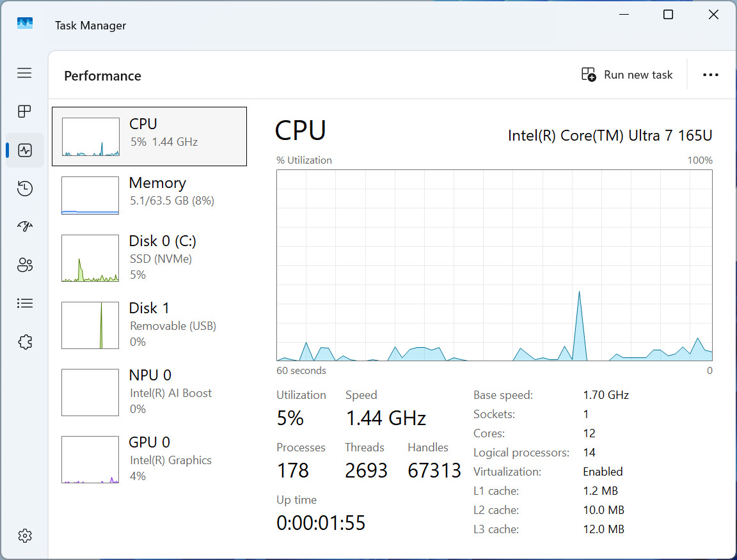This screenshot has width=737, height=560.
Task: Select the Disk 1 removable USB item
Action: point(149,325)
